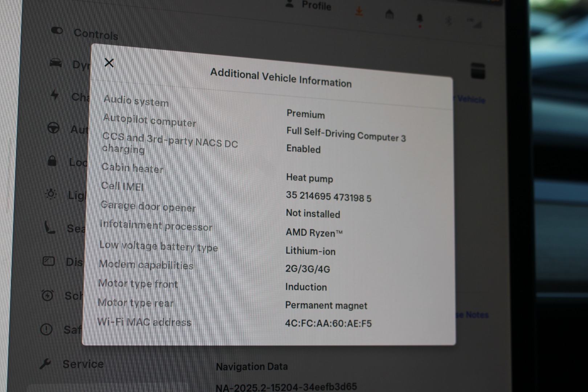588x392 pixels.
Task: Select the 'Low voltage battery type' label
Action: 158,246
